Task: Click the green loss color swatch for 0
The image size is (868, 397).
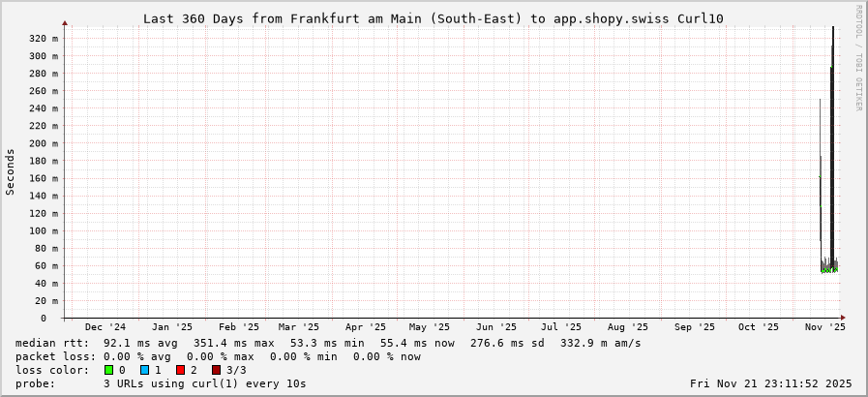Action: [109, 370]
